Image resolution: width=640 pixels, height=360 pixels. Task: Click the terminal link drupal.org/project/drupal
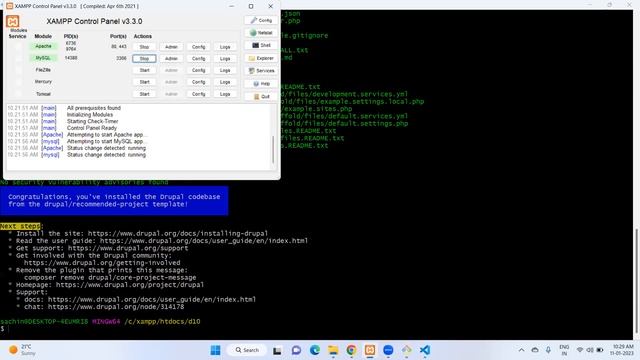(x=130, y=285)
